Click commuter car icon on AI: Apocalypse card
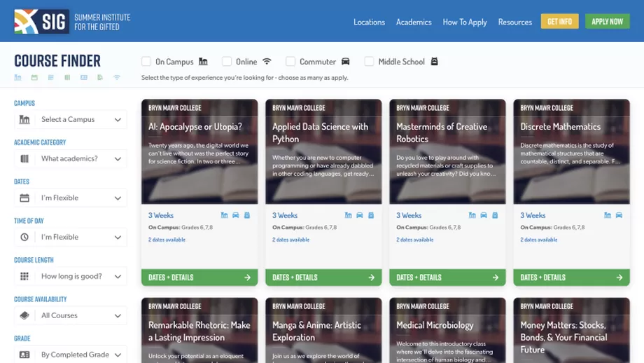 [236, 216]
